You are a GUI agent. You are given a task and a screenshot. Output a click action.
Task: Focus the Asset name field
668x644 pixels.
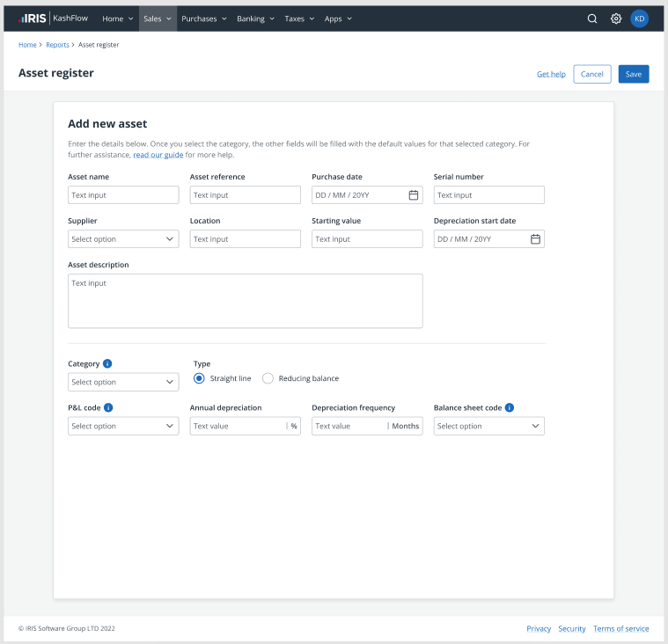coord(123,195)
